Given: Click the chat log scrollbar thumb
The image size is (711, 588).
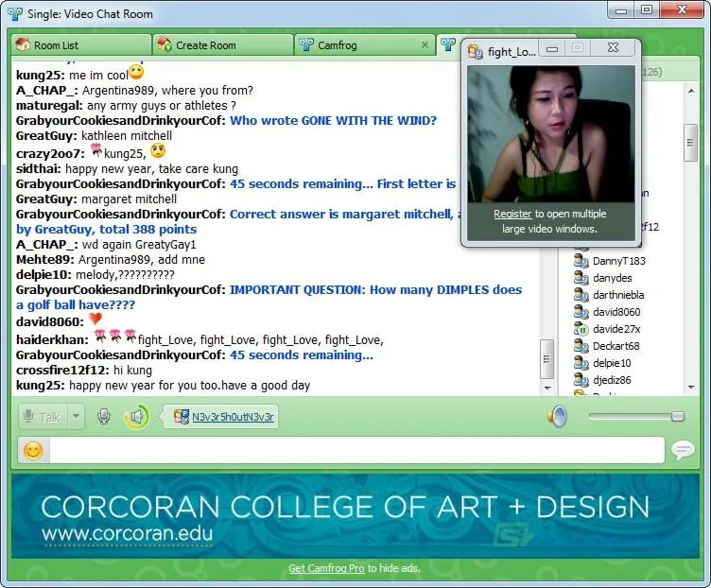Looking at the screenshot, I should [547, 358].
